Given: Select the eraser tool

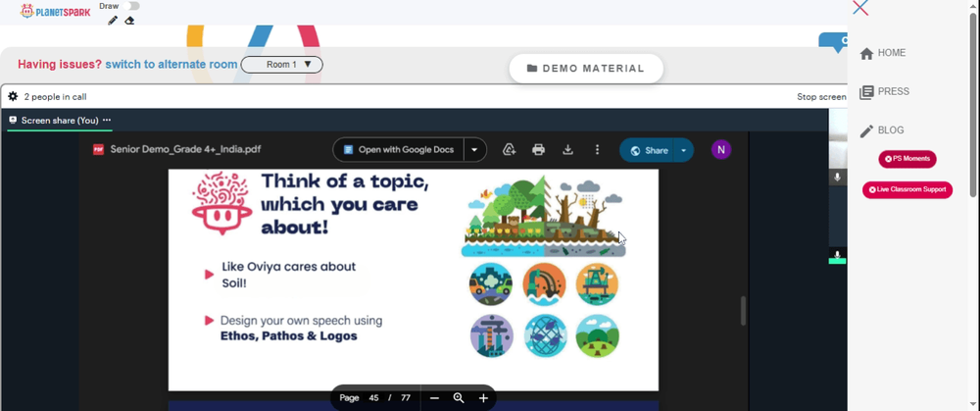Looking at the screenshot, I should 129,21.
